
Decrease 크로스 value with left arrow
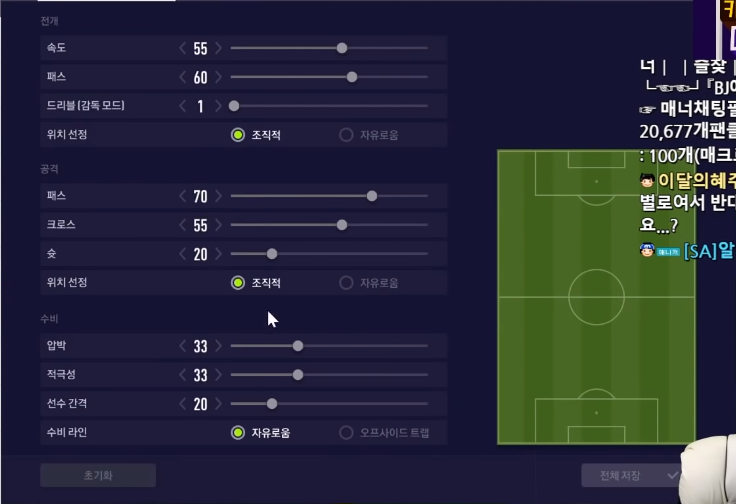pos(182,225)
